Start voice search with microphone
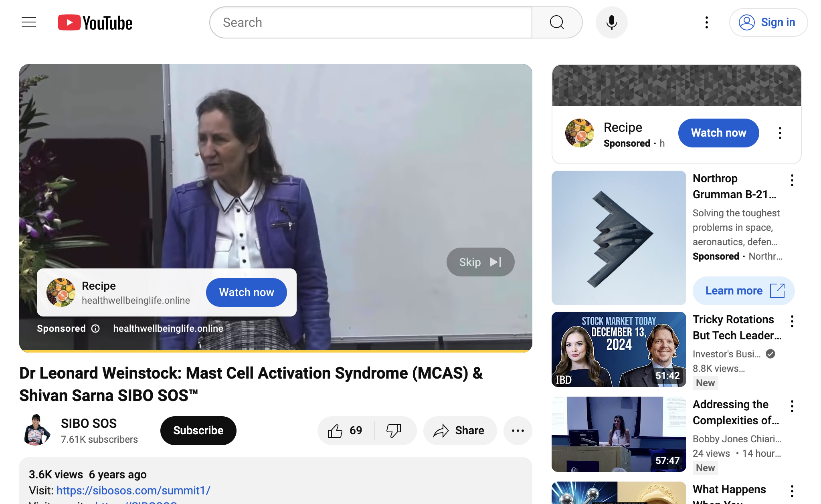This screenshot has width=821, height=504. [x=611, y=22]
